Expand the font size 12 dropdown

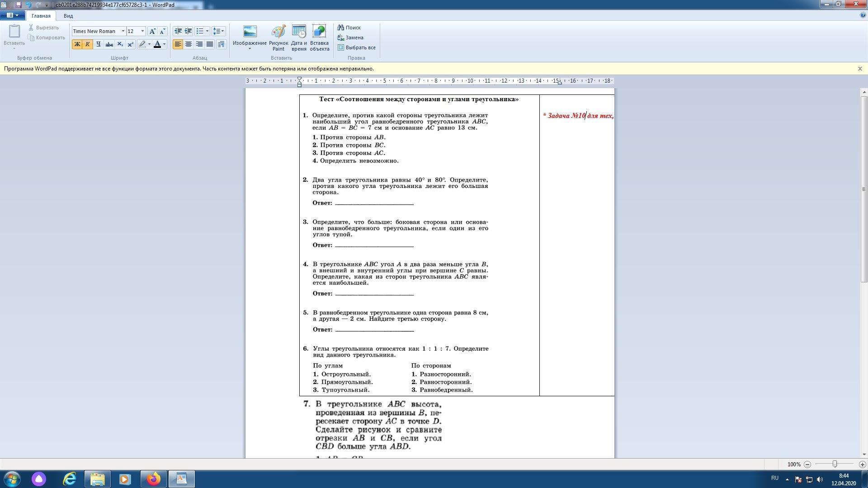(142, 31)
